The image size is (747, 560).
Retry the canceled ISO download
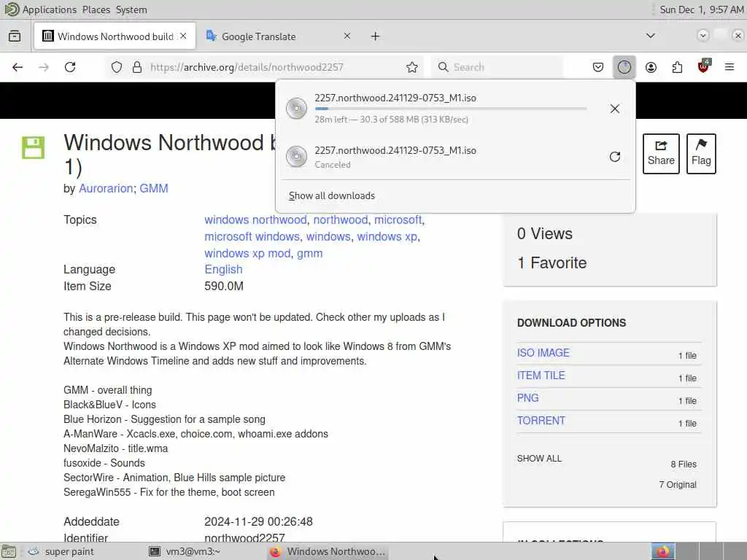pos(614,157)
